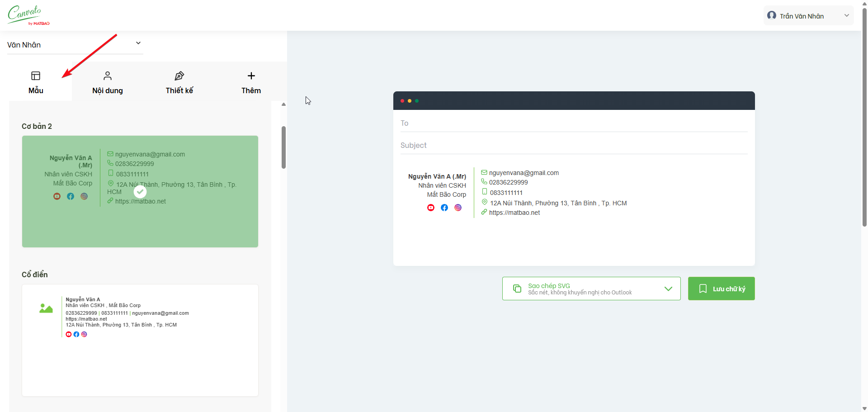Click the Subject field in email preview

(573, 145)
